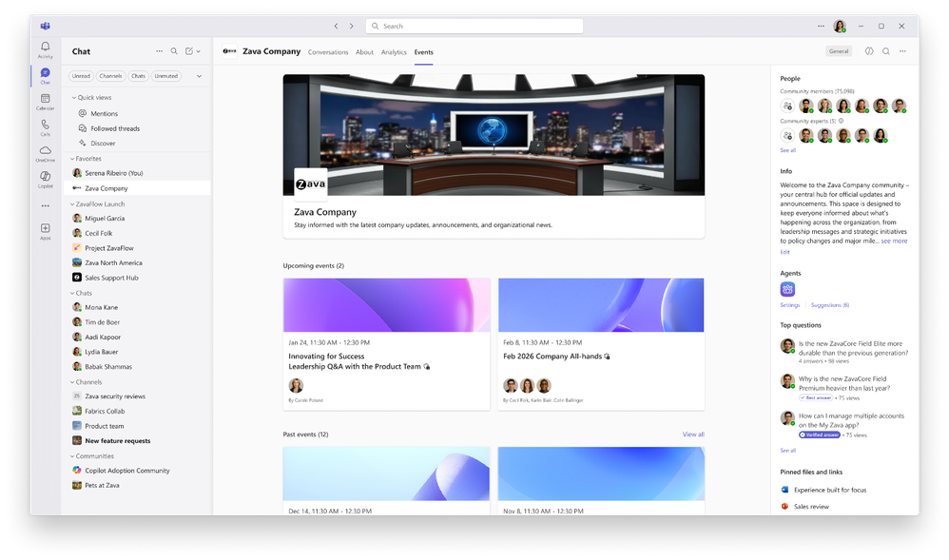Click the info icon beside Community experts

coord(842,121)
